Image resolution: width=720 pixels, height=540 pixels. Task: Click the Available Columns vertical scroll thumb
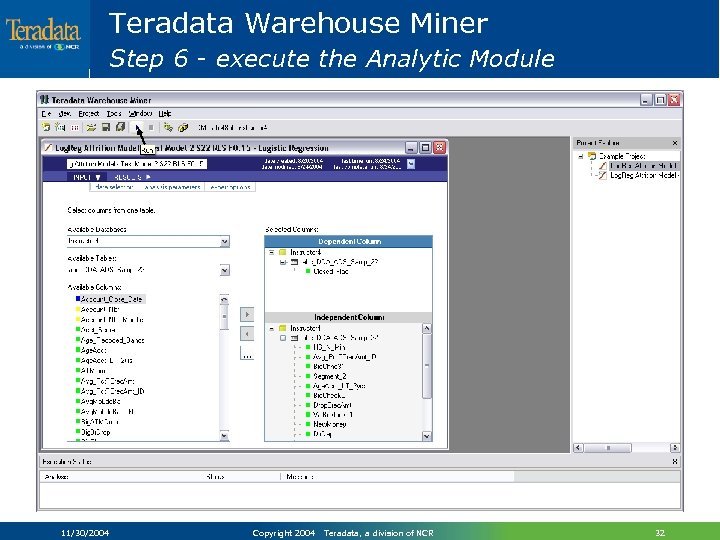click(x=224, y=318)
